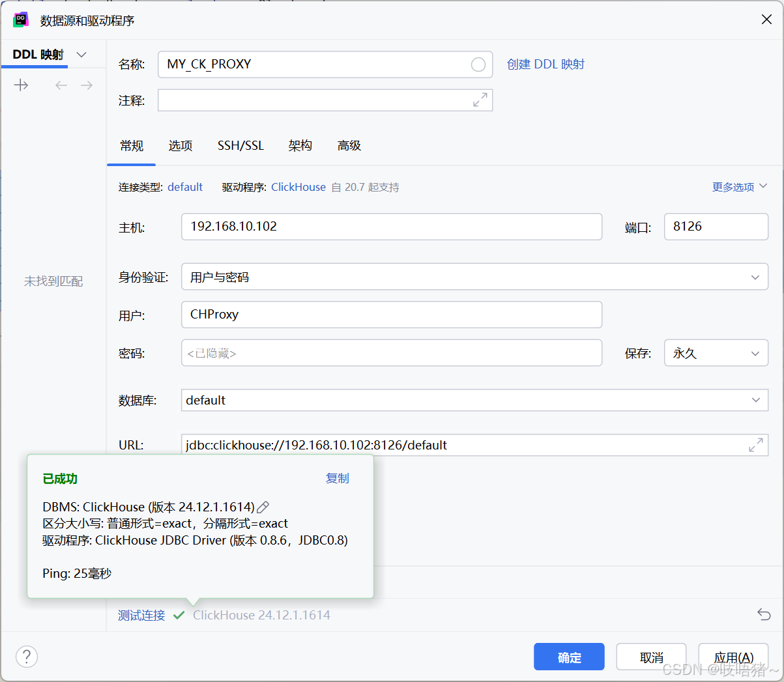Expand the URL field with arrows icon
The height and width of the screenshot is (682, 784).
click(x=756, y=445)
